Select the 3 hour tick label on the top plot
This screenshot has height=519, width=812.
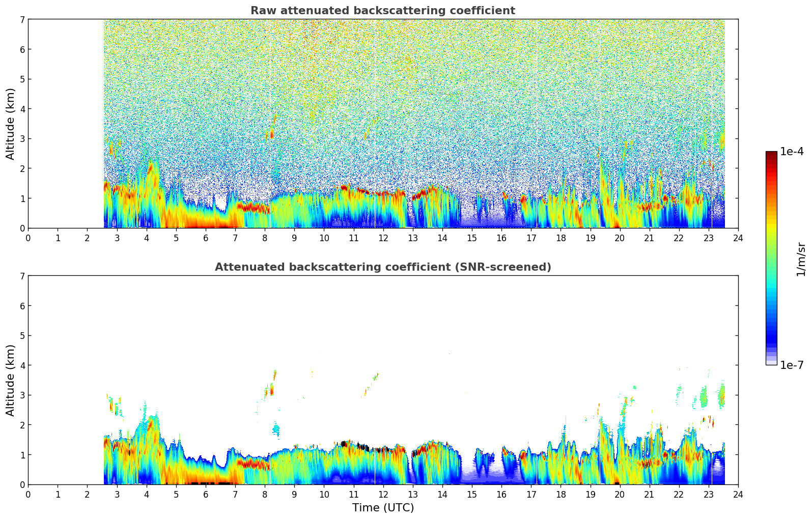(117, 238)
